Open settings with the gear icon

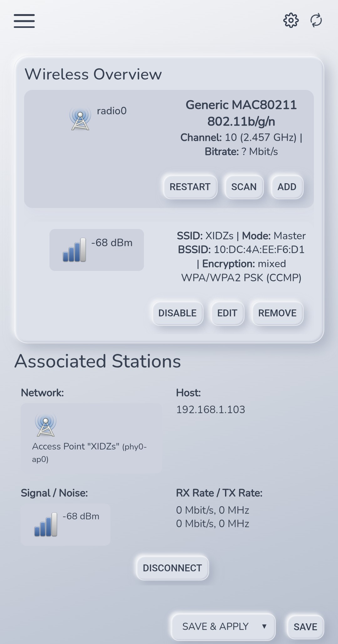(x=291, y=20)
